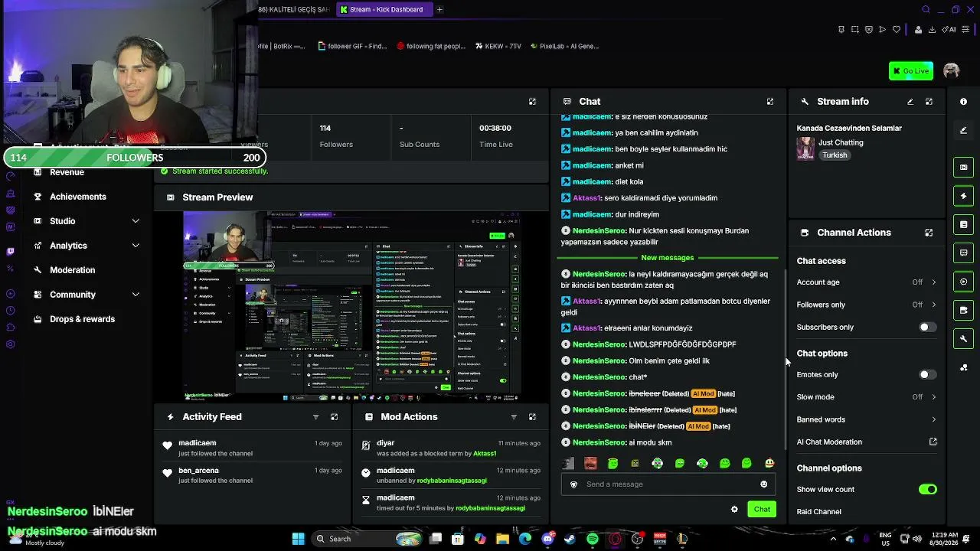Send message with the green Chat button
The image size is (980, 551).
click(x=762, y=510)
